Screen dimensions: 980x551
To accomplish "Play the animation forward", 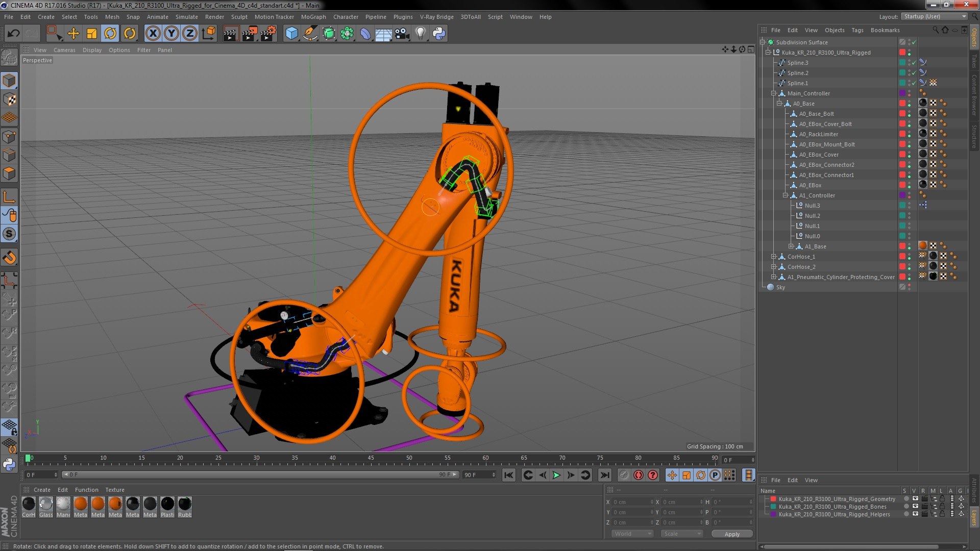I will 556,475.
